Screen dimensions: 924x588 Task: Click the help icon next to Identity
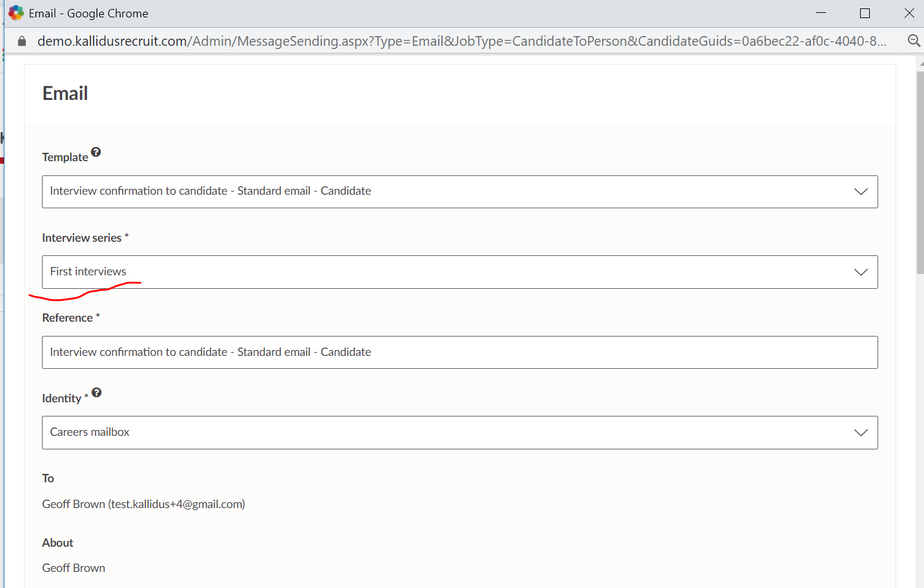pos(97,393)
